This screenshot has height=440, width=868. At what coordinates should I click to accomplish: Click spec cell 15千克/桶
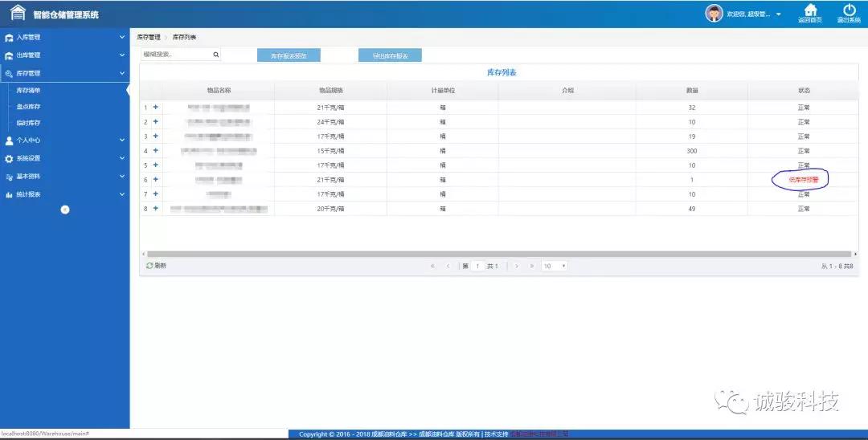(330, 151)
